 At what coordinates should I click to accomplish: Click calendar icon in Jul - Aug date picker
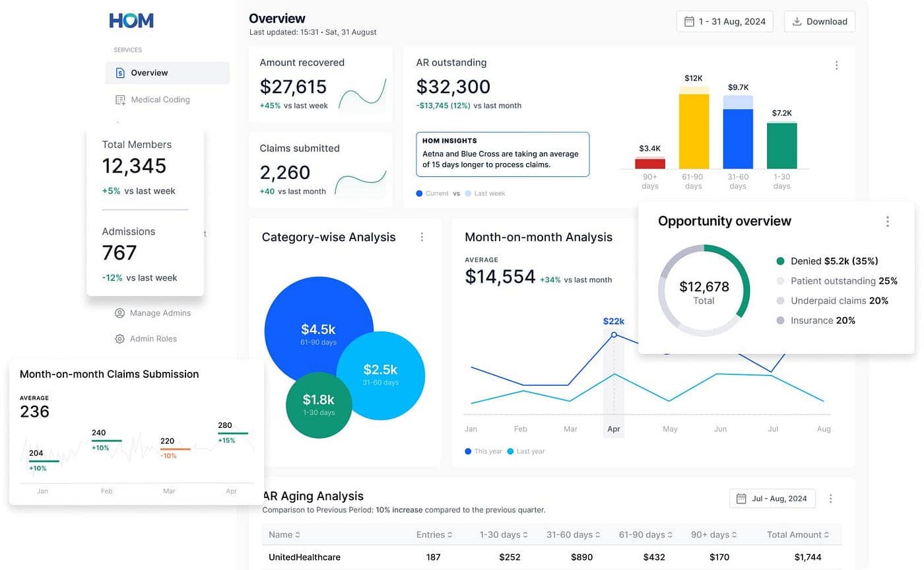click(x=741, y=499)
